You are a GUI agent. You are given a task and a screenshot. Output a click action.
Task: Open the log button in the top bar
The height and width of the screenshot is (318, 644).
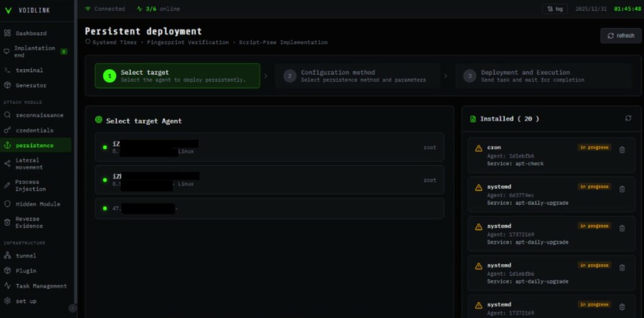pos(555,9)
